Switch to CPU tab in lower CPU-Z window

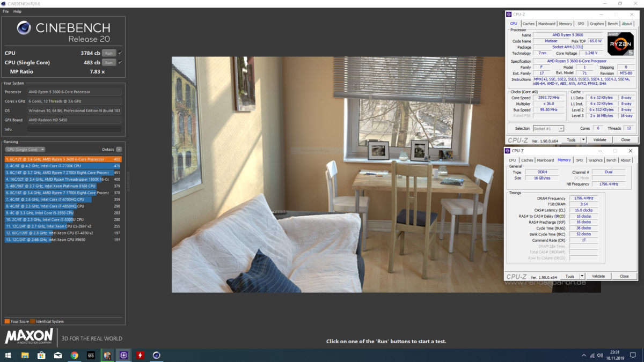tap(513, 160)
